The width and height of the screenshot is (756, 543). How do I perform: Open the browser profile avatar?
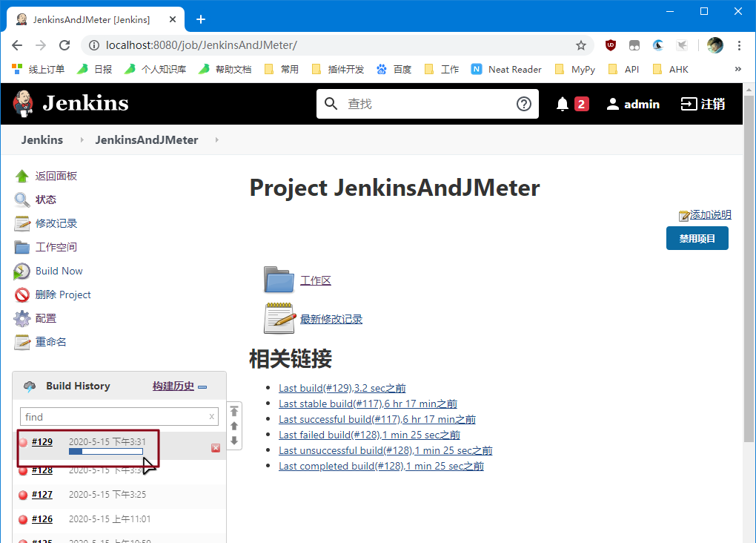point(714,45)
